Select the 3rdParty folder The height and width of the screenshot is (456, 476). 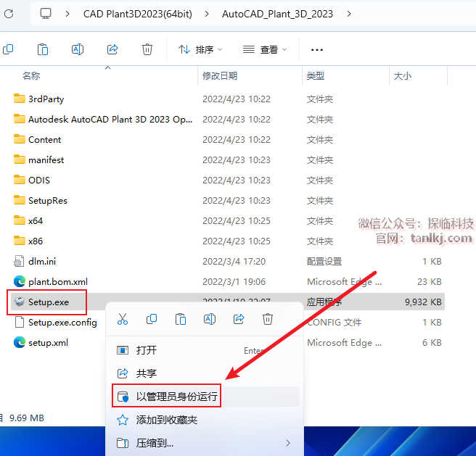coord(46,99)
